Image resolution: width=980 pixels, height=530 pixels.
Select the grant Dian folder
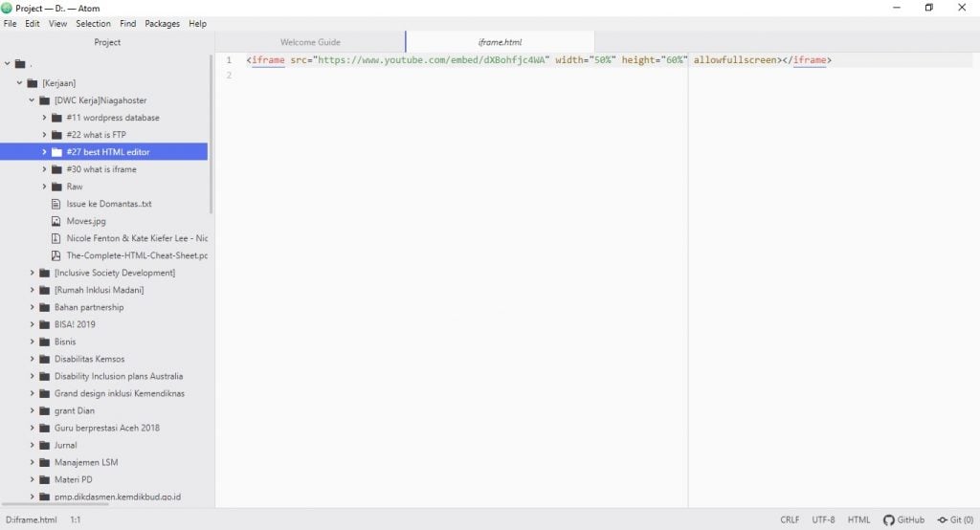click(x=75, y=410)
